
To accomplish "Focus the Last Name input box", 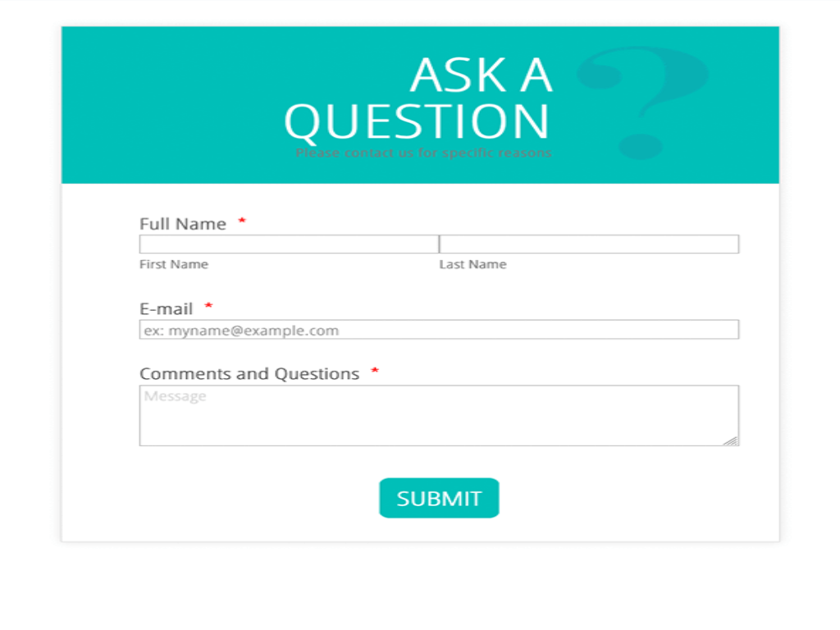I will [589, 244].
